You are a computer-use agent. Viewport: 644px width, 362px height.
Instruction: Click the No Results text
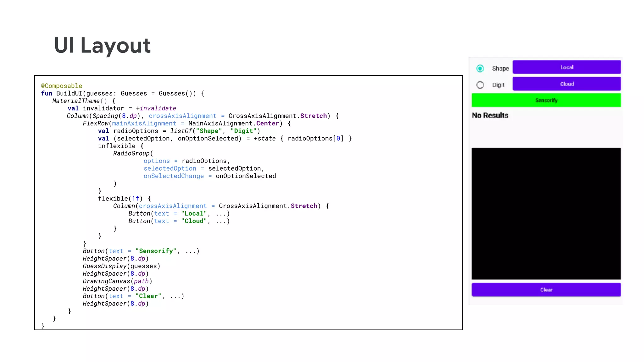pyautogui.click(x=490, y=115)
